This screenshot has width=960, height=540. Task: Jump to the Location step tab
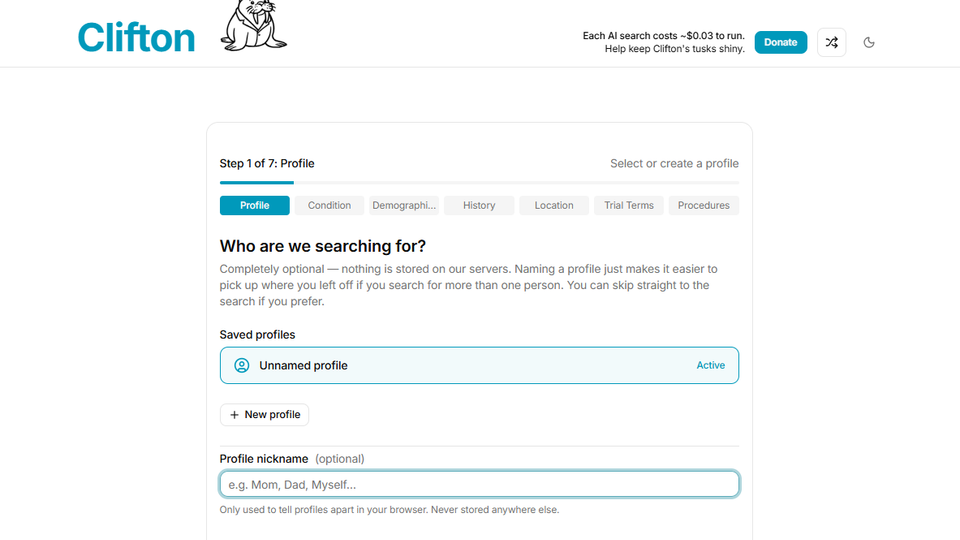click(x=554, y=206)
